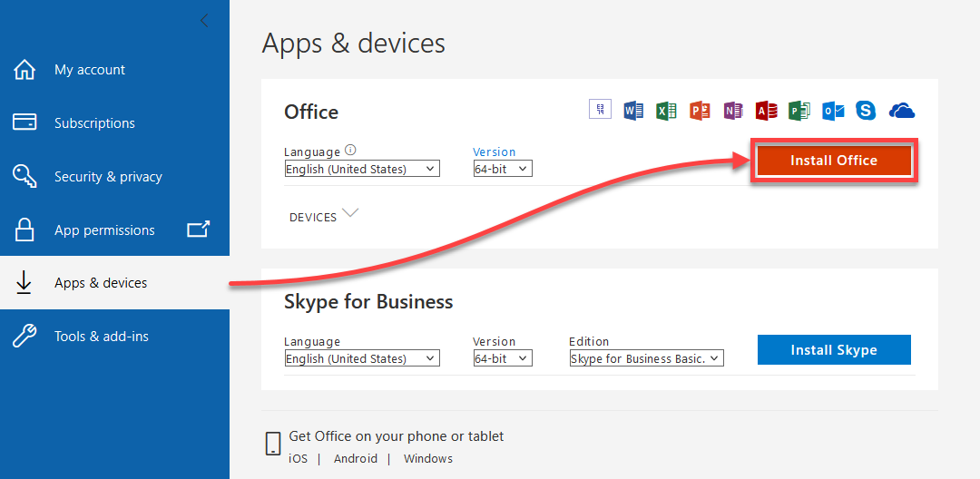This screenshot has width=980, height=479.
Task: Click the Install Skype button
Action: (834, 350)
